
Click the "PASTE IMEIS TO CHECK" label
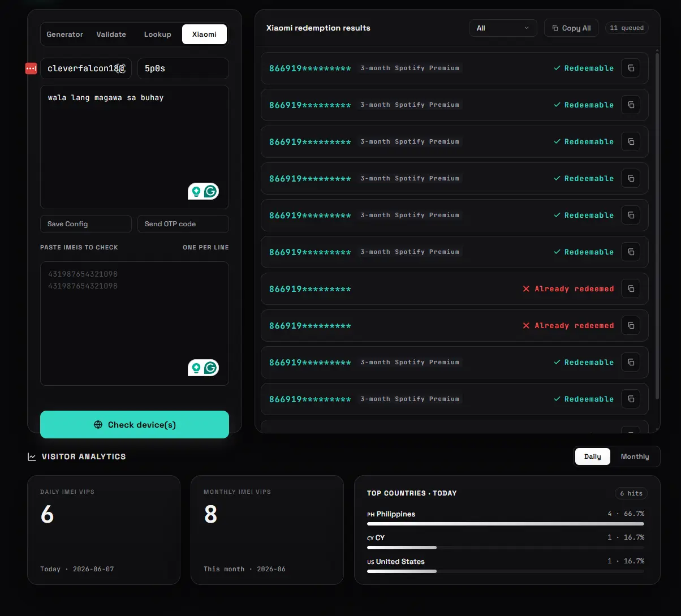click(79, 247)
